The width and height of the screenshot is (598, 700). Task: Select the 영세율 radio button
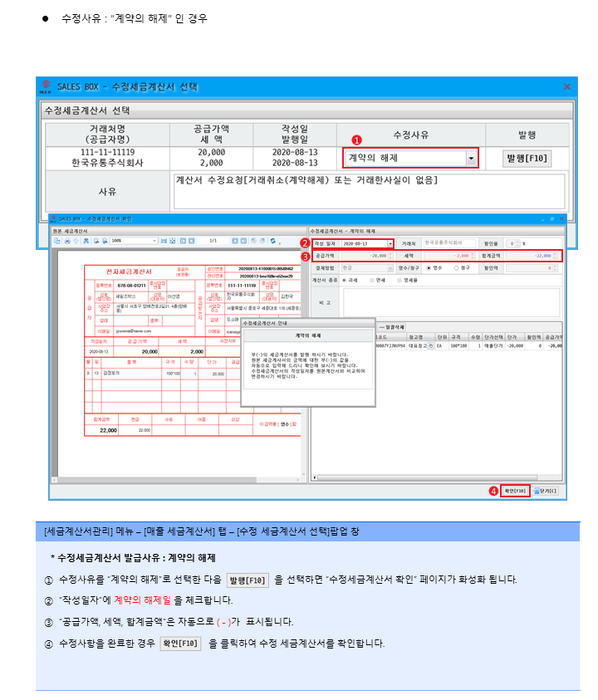tap(399, 281)
